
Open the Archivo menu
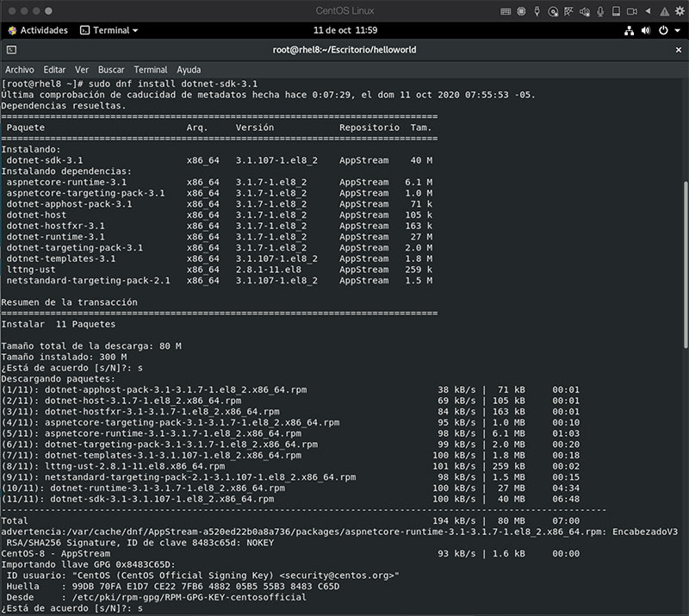[19, 70]
